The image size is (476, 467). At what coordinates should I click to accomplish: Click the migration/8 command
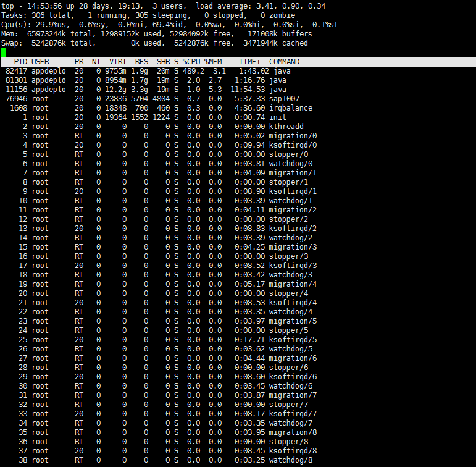pos(293,432)
